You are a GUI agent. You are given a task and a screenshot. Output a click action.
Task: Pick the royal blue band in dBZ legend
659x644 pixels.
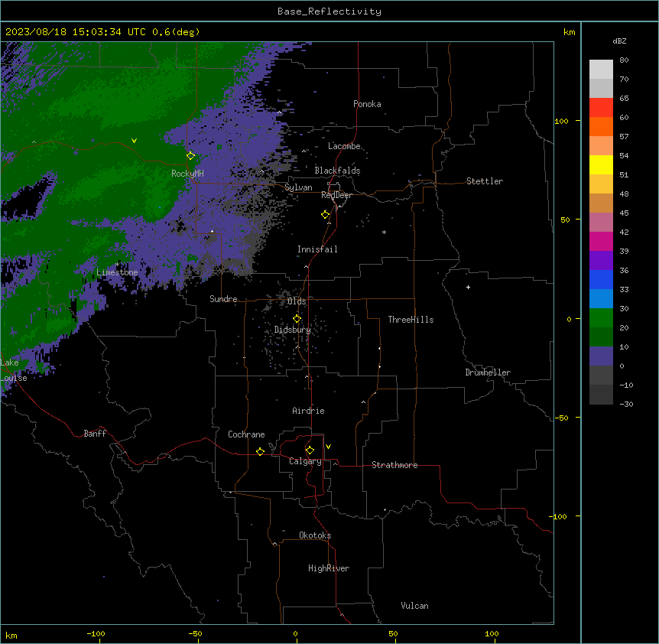(x=601, y=279)
